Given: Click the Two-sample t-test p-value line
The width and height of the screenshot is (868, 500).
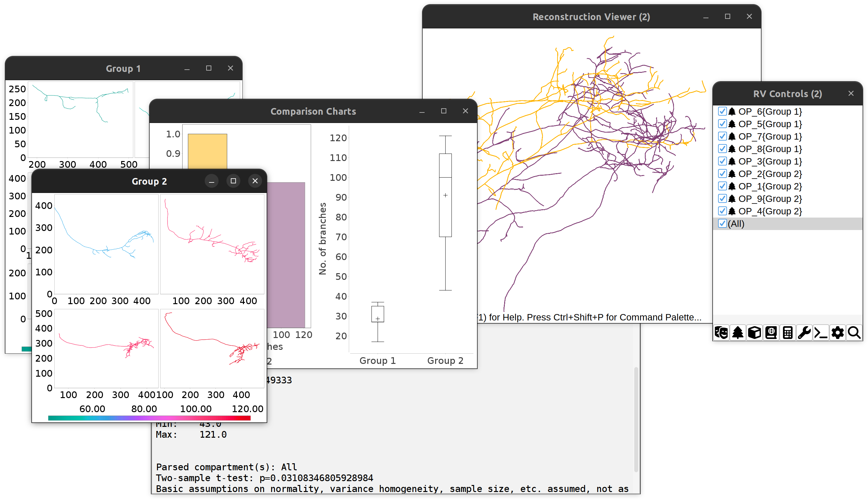Looking at the screenshot, I should coord(264,478).
